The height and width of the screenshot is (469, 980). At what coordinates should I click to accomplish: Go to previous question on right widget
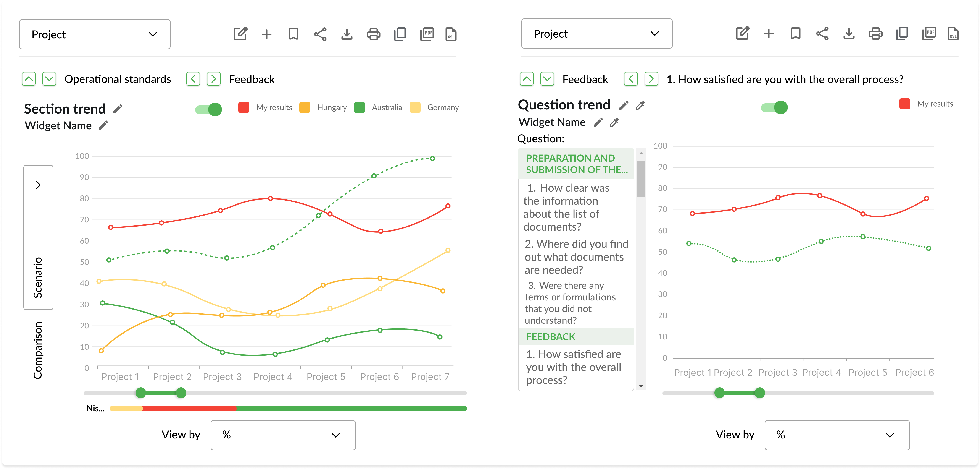coord(630,79)
